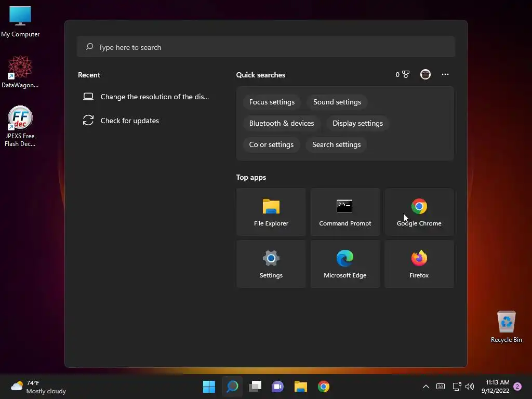Launch Command Prompt from Top apps

pyautogui.click(x=345, y=212)
